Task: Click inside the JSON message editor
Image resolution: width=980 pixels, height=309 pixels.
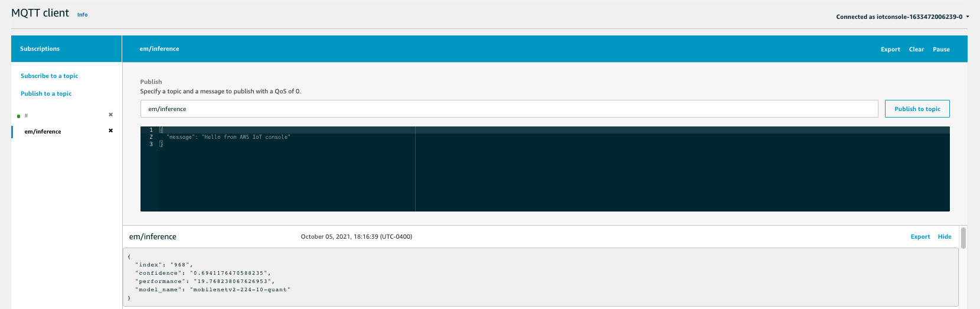Action: pyautogui.click(x=545, y=169)
